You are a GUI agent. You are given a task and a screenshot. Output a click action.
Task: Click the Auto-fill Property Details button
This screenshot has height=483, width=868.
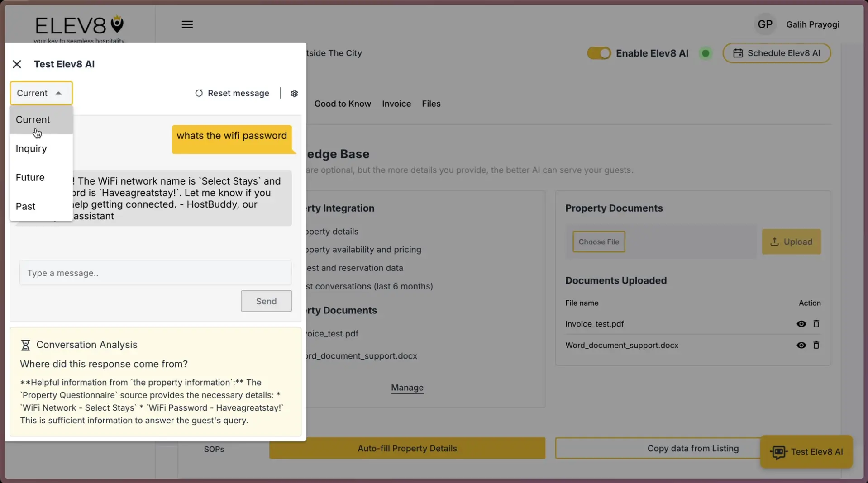pyautogui.click(x=407, y=448)
